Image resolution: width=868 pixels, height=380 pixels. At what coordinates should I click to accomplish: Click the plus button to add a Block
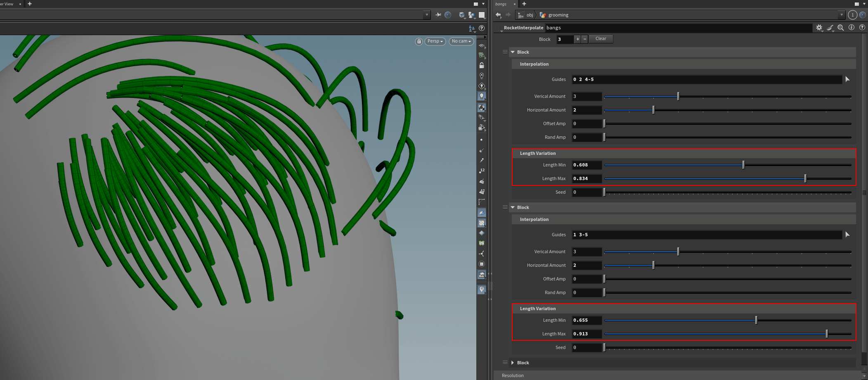pos(577,39)
